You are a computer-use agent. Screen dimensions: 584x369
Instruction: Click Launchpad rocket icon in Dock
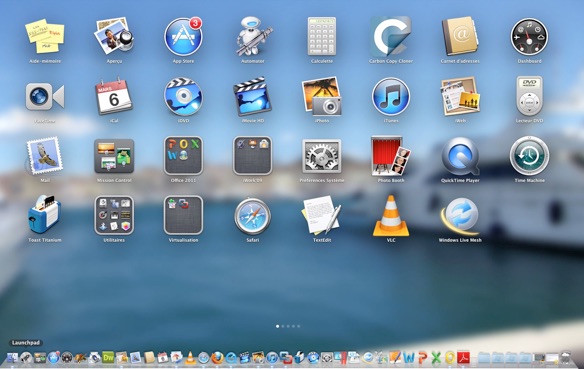26,358
